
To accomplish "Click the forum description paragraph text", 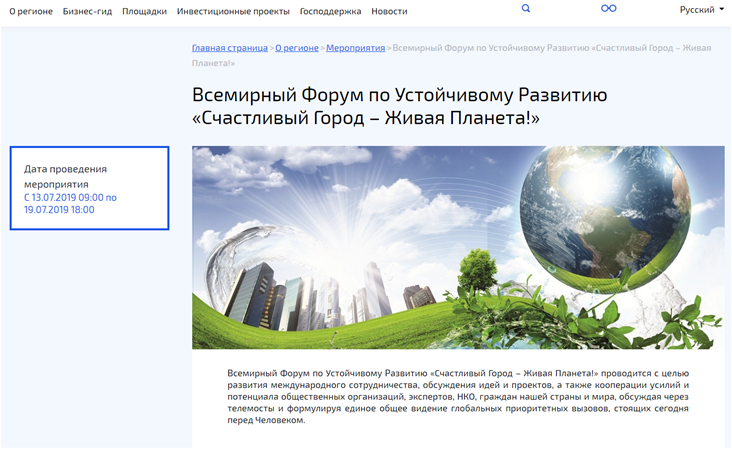I will (x=458, y=396).
